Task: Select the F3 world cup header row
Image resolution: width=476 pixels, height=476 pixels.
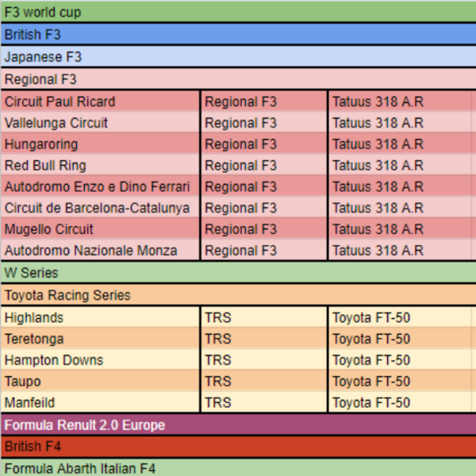Action: tap(238, 12)
